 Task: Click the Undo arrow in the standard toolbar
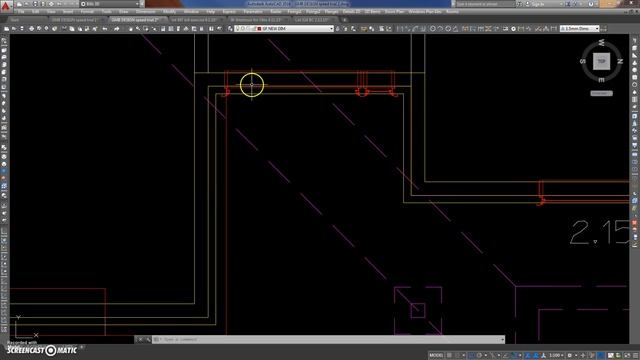[105, 29]
